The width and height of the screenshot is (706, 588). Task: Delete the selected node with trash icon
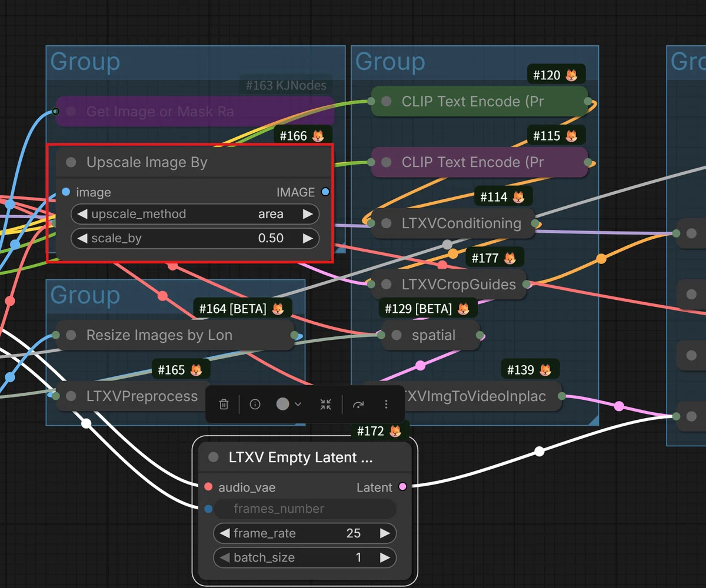coord(224,404)
